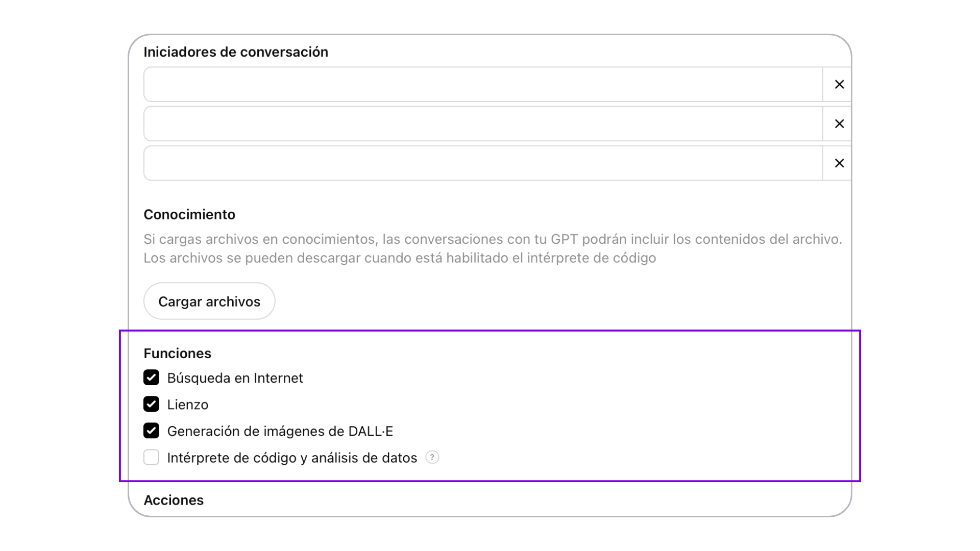980x551 pixels.
Task: Click the 'Generación de imágenes de DALL·E' label
Action: 280,431
